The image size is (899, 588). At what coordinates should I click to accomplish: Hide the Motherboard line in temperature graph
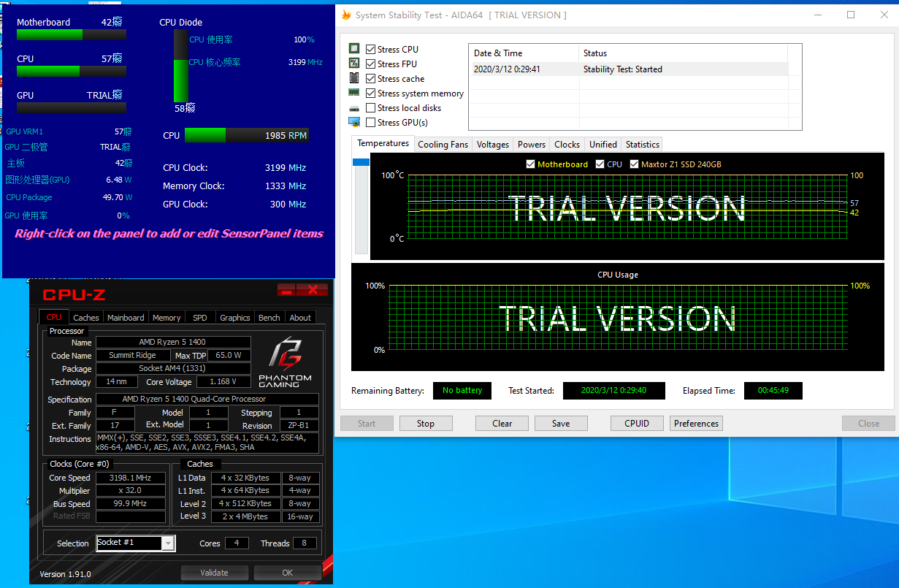530,164
